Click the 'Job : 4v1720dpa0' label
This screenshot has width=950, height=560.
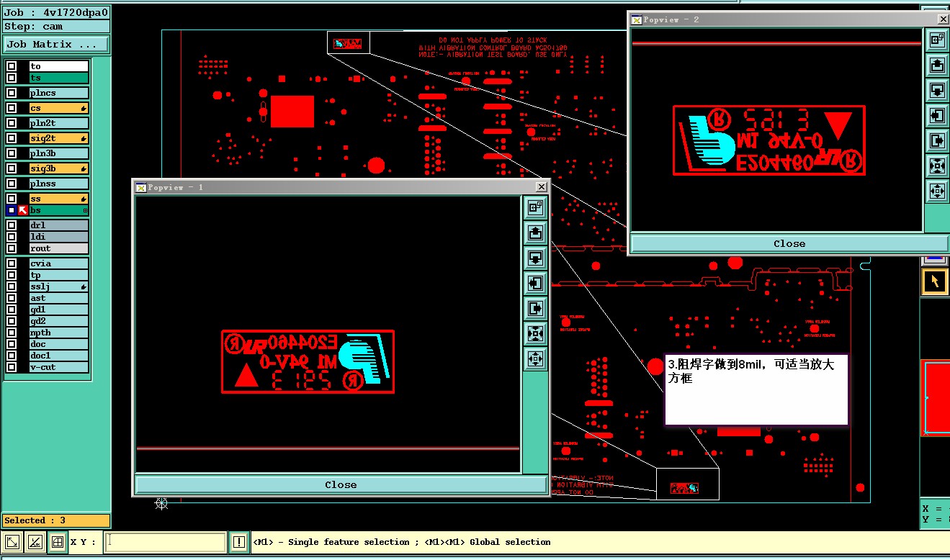[56, 13]
